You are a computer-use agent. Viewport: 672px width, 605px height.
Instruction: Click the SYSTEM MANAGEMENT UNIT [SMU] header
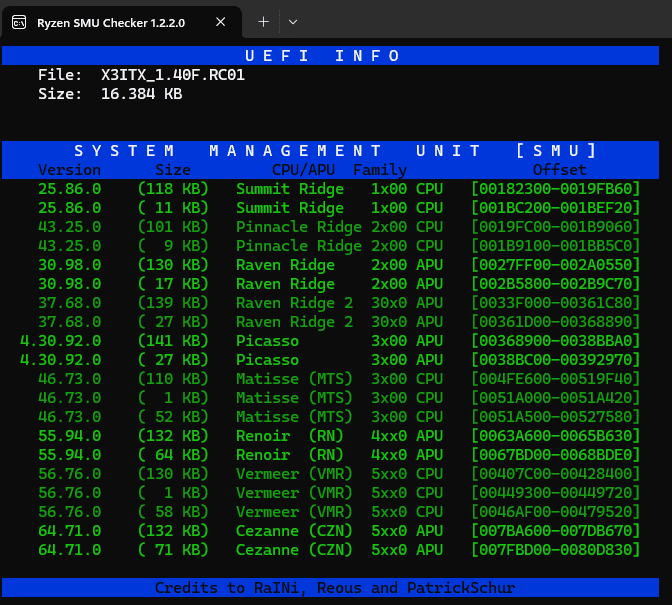(x=335, y=150)
